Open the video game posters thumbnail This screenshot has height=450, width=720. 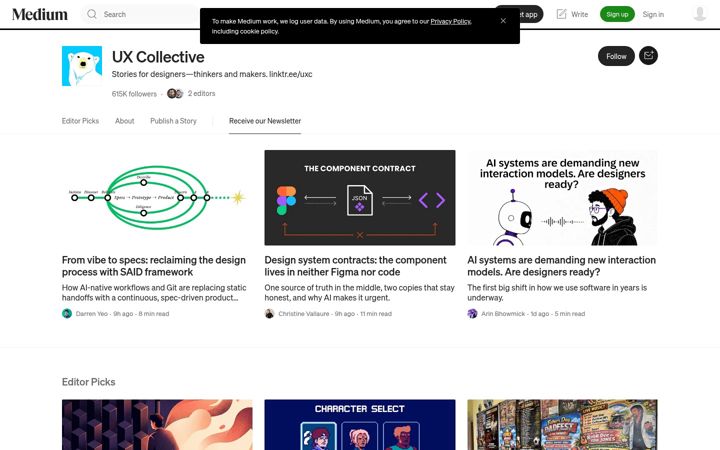click(x=562, y=425)
